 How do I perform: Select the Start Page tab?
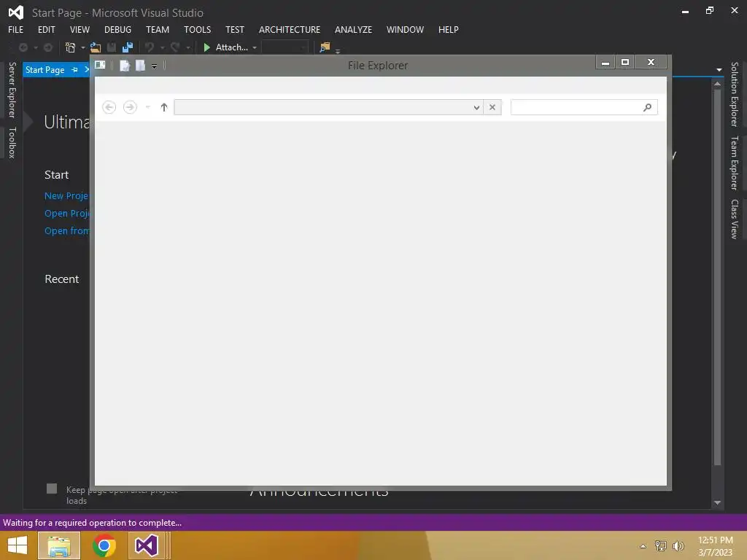click(x=44, y=70)
